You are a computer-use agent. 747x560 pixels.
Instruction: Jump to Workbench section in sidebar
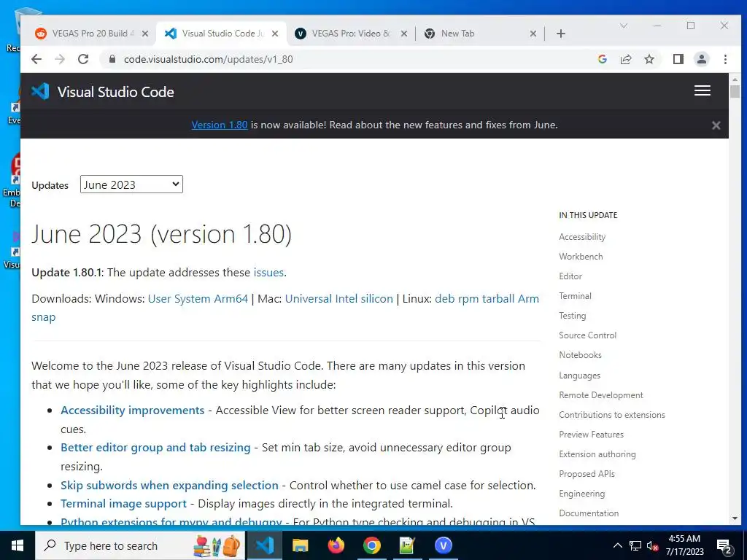(581, 256)
